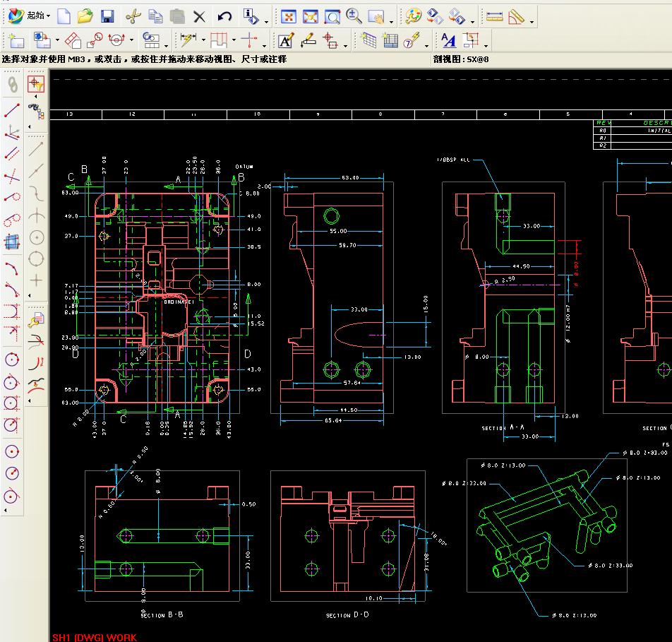Open a file with the yellow folder icon
The image size is (672, 642).
(x=85, y=16)
